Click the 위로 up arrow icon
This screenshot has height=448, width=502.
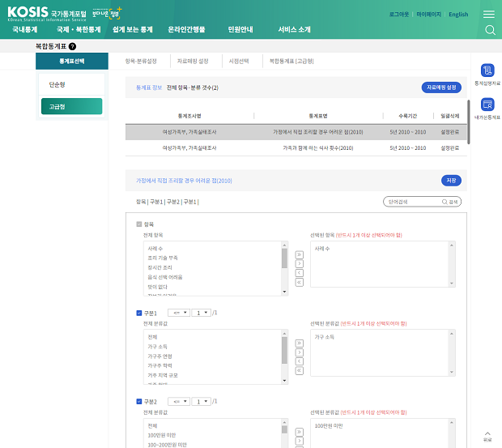tap(487, 433)
